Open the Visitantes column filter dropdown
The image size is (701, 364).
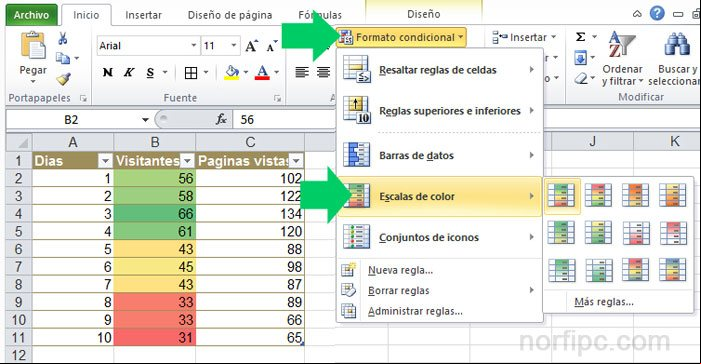click(x=187, y=161)
